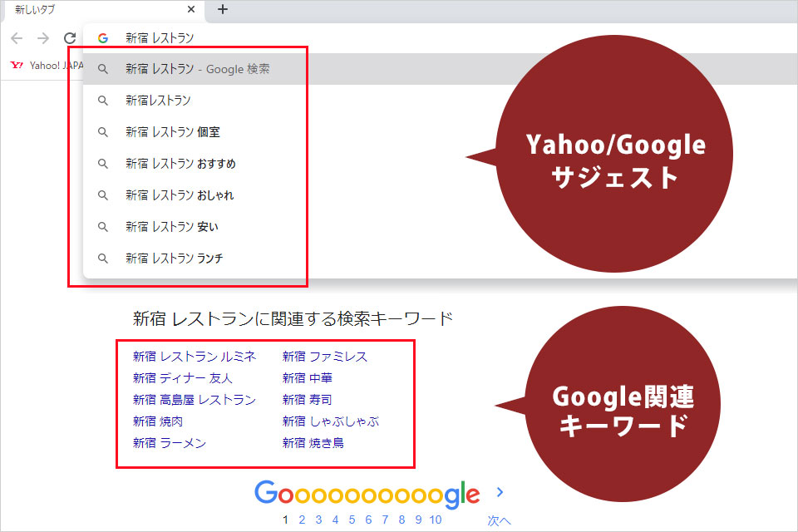Select the 新宿 レストラン おすすめ suggestion
798x532 pixels.
pyautogui.click(x=180, y=164)
